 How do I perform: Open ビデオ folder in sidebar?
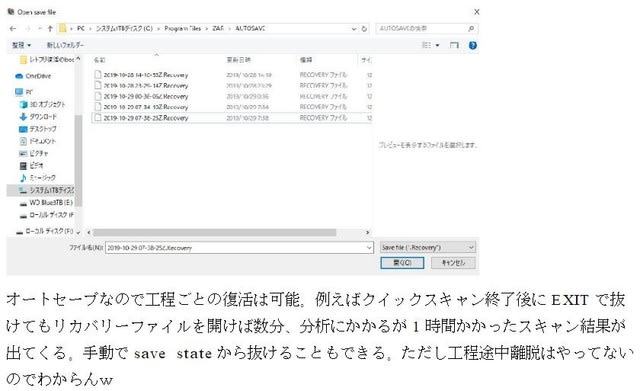click(31, 165)
